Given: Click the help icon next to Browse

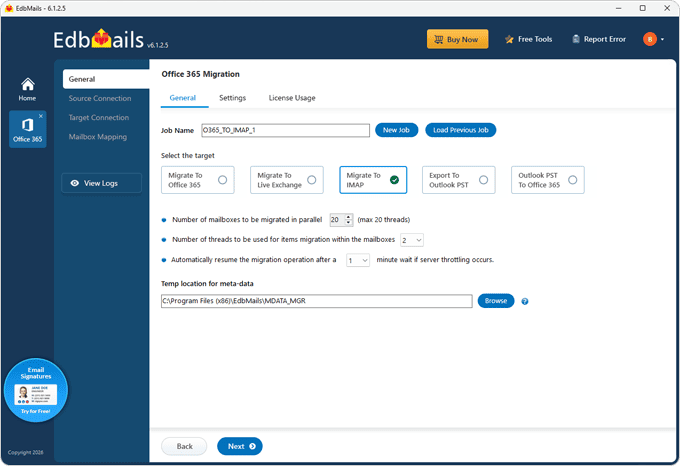Looking at the screenshot, I should [525, 301].
